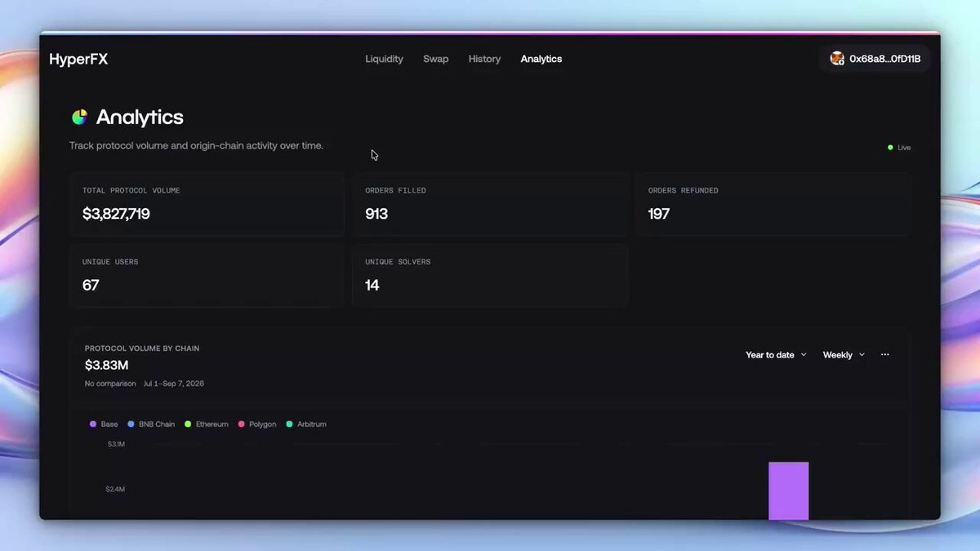
Task: Select the Analytics tab
Action: coord(541,59)
